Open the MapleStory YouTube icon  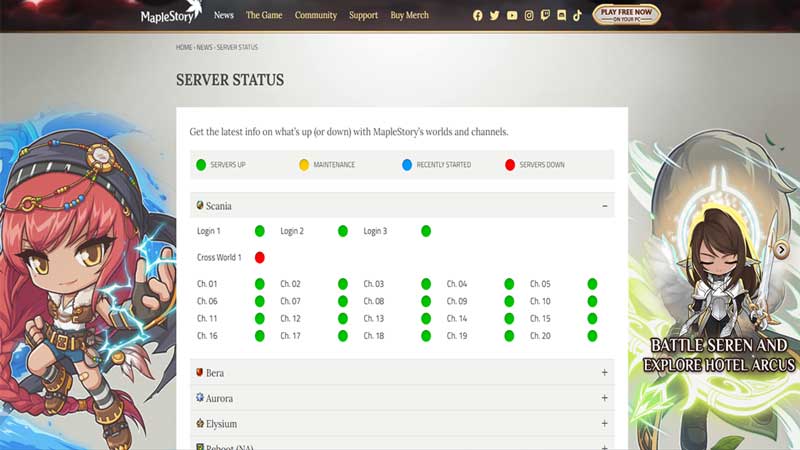click(x=512, y=15)
